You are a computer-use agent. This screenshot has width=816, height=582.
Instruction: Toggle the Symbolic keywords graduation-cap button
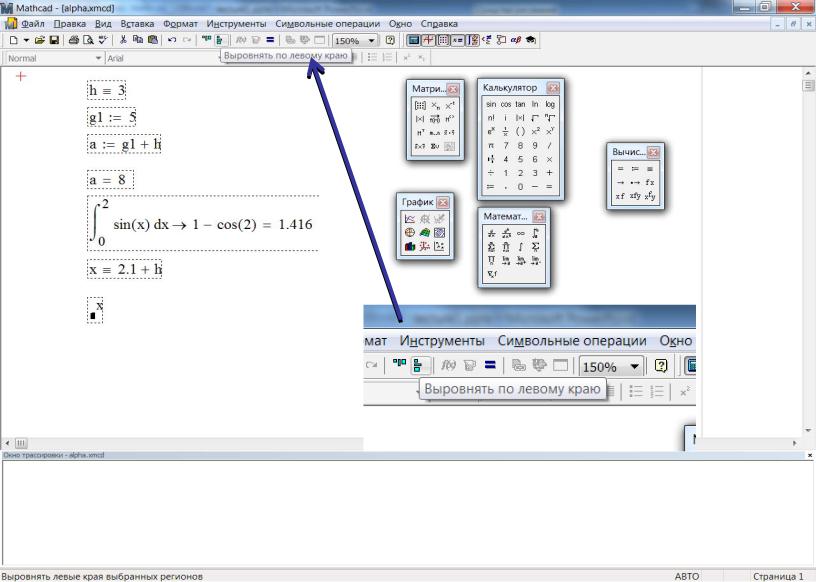click(530, 40)
